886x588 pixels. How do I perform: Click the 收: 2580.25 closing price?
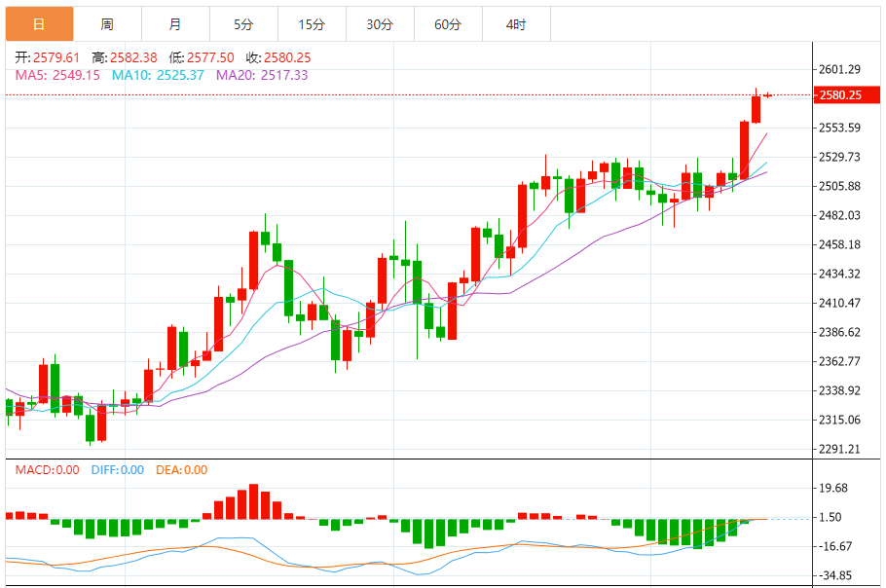278,57
